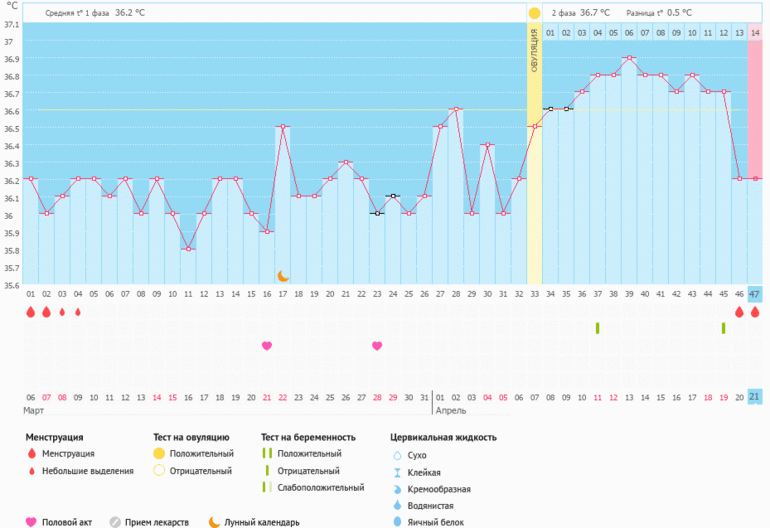Select the pink heart icon under day 16
Screen dimensions: 770x528
(x=267, y=346)
